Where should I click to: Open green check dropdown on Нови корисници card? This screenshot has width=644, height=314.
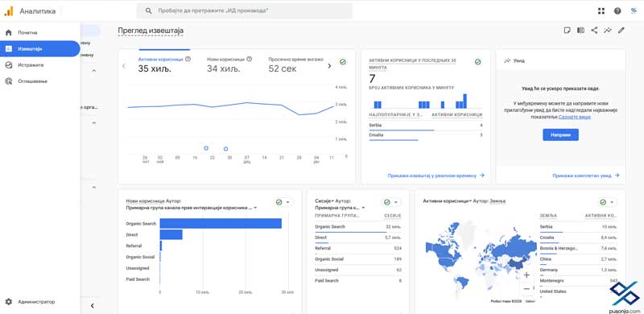coord(283,202)
